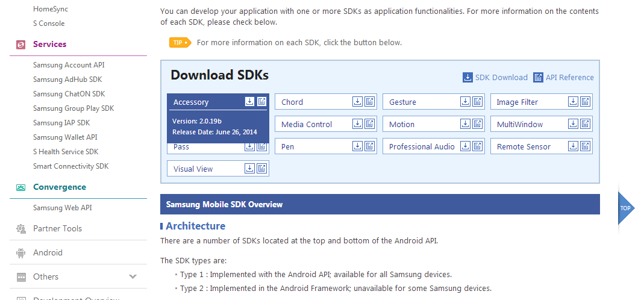Click the TOP arrow to return to top

pyautogui.click(x=627, y=208)
